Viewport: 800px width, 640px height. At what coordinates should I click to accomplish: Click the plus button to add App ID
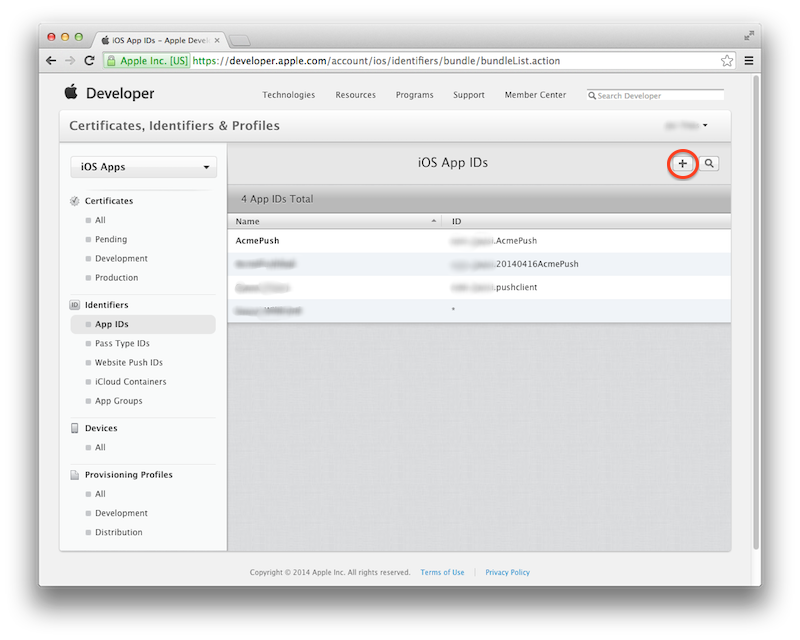(682, 163)
